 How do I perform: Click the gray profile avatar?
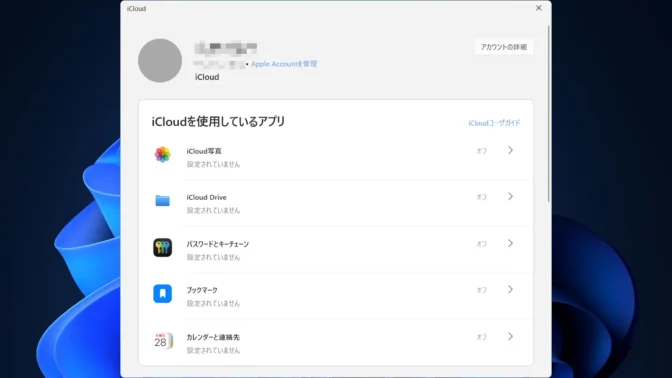click(x=160, y=60)
